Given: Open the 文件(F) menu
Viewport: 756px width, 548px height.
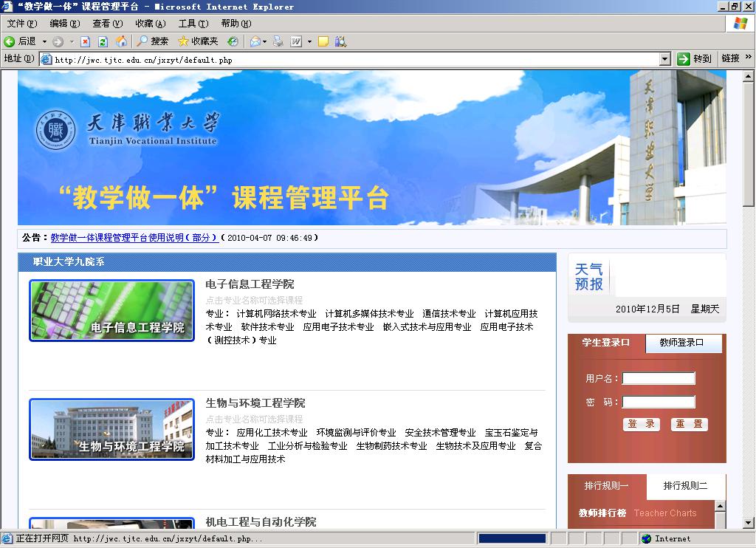Looking at the screenshot, I should click(x=21, y=23).
